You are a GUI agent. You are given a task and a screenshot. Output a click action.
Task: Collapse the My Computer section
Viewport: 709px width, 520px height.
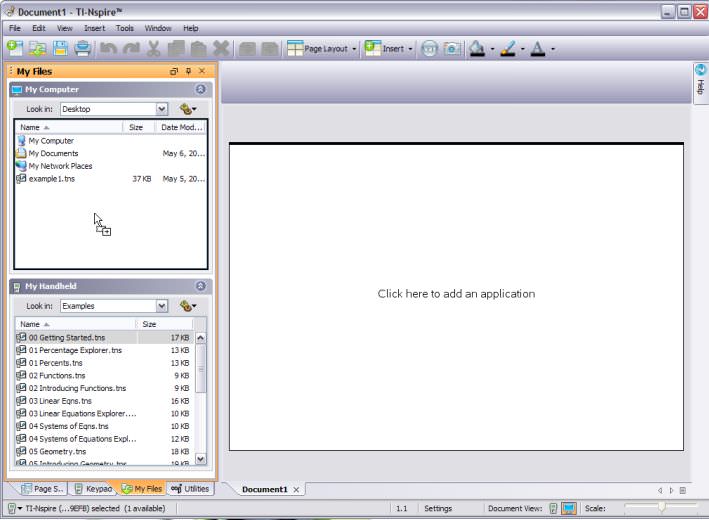200,89
